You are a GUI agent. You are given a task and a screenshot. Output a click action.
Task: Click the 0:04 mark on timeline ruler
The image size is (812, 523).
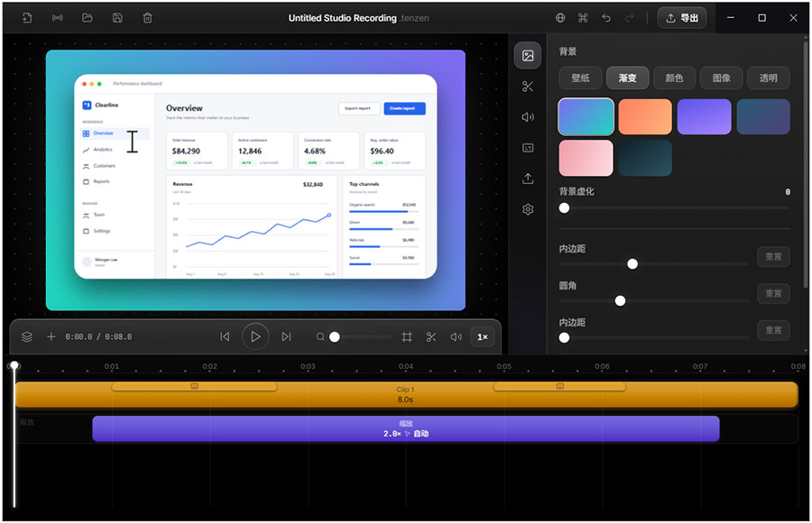pyautogui.click(x=406, y=366)
